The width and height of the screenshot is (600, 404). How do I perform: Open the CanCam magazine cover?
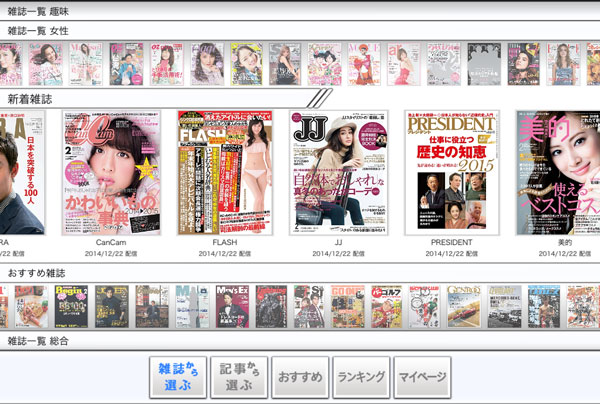(x=111, y=173)
